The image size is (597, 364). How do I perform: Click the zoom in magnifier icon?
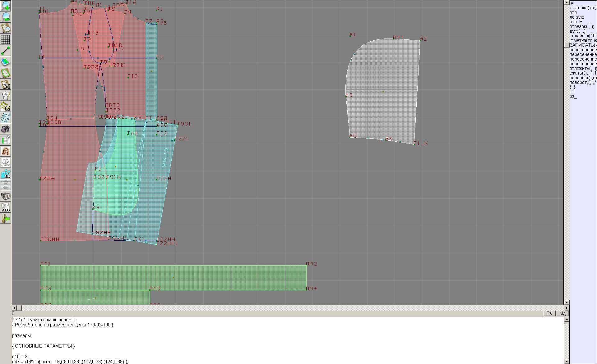(6, 6)
